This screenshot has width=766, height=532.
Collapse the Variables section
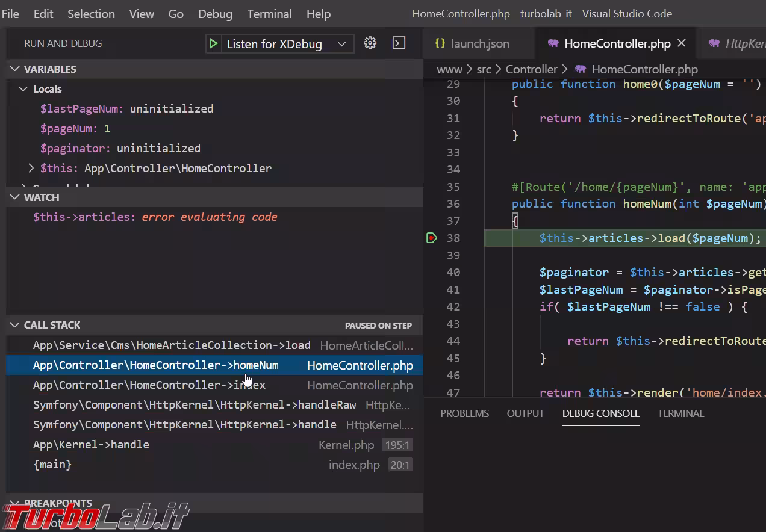click(x=15, y=69)
